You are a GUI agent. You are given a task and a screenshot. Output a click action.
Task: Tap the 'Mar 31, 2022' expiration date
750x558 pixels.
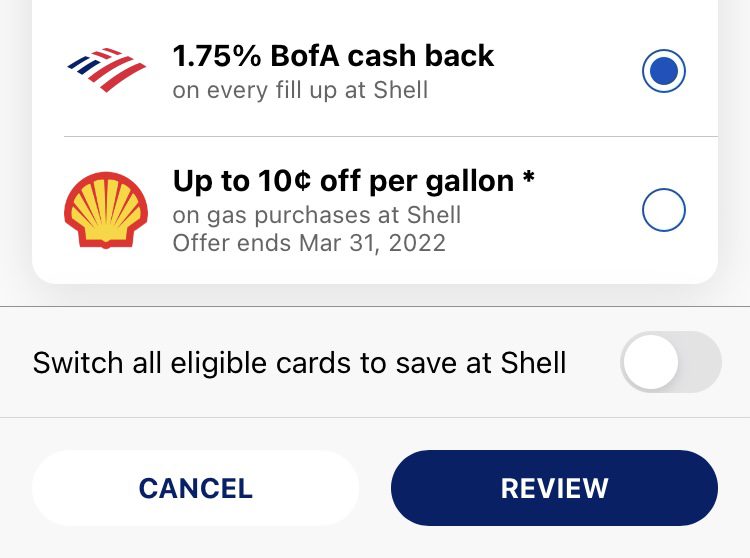coord(373,243)
